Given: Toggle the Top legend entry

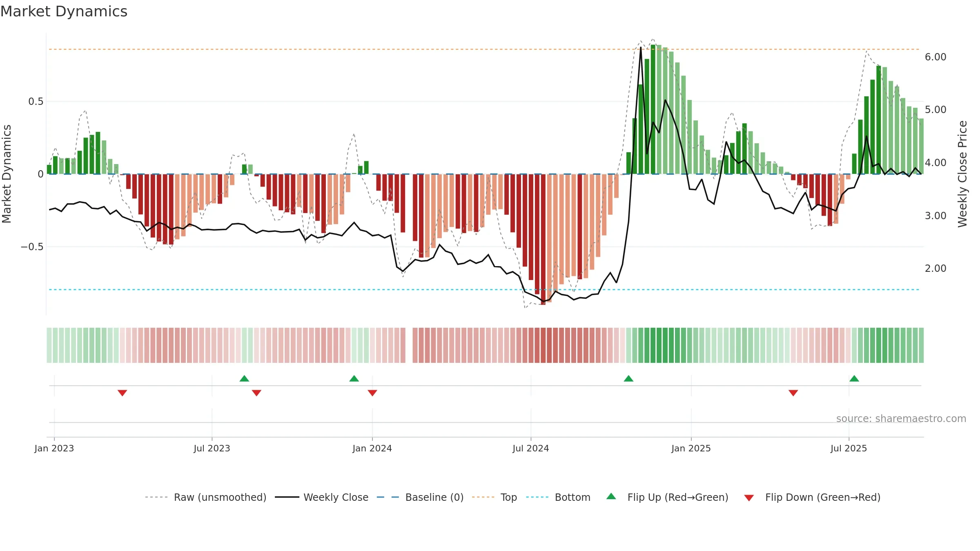Looking at the screenshot, I should [x=494, y=497].
